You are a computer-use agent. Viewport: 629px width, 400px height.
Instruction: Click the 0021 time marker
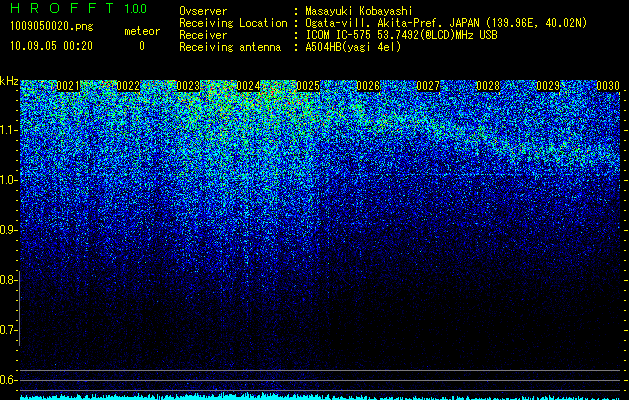68,86
